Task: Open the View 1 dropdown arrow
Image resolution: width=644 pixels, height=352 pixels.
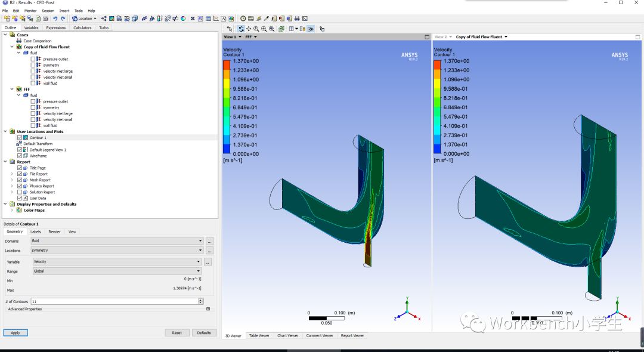Action: [x=239, y=37]
